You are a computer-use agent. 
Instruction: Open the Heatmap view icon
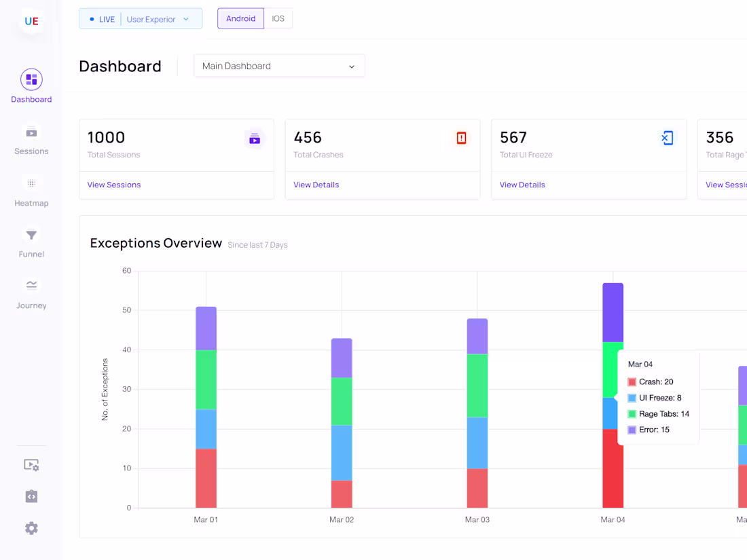tap(31, 183)
